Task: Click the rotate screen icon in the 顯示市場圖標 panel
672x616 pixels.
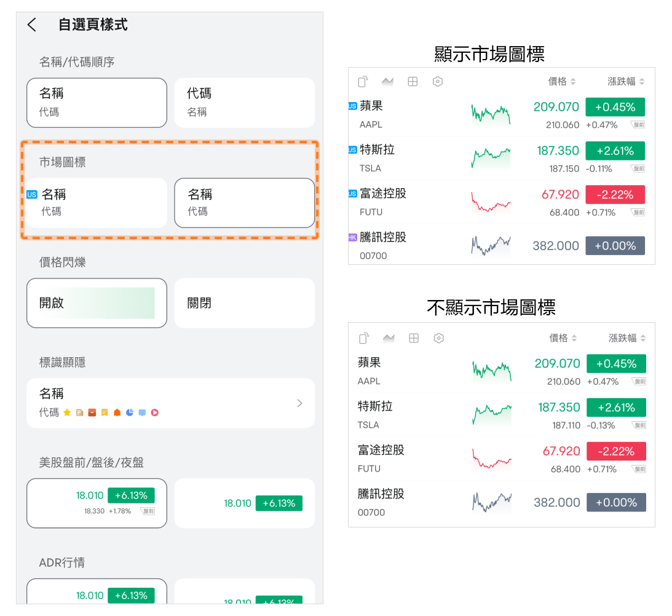Action: tap(363, 82)
